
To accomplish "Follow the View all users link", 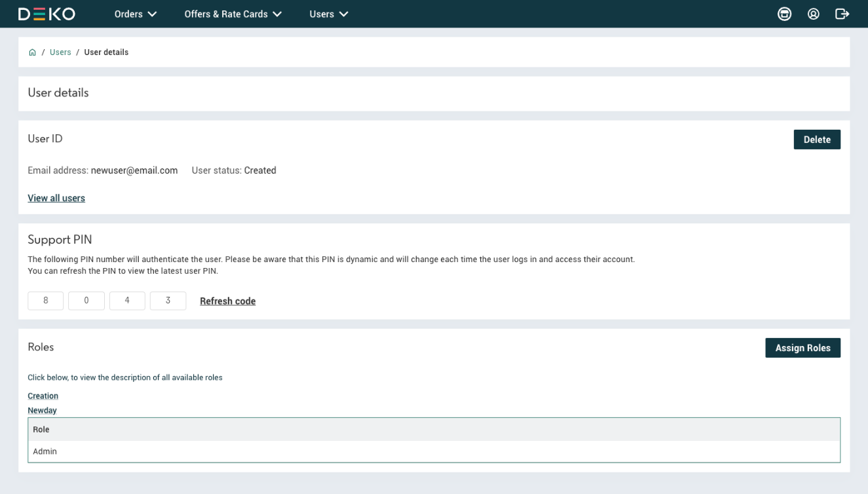I will pyautogui.click(x=56, y=198).
